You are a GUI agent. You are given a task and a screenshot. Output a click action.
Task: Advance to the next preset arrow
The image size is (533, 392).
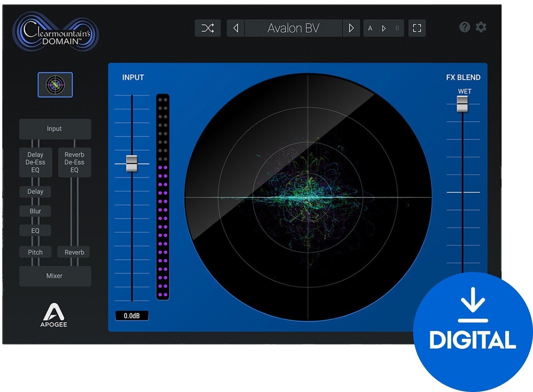click(351, 28)
